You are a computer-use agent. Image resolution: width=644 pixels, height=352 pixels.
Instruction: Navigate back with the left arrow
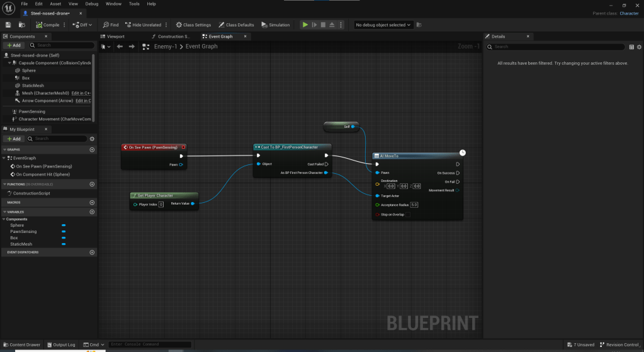point(120,47)
